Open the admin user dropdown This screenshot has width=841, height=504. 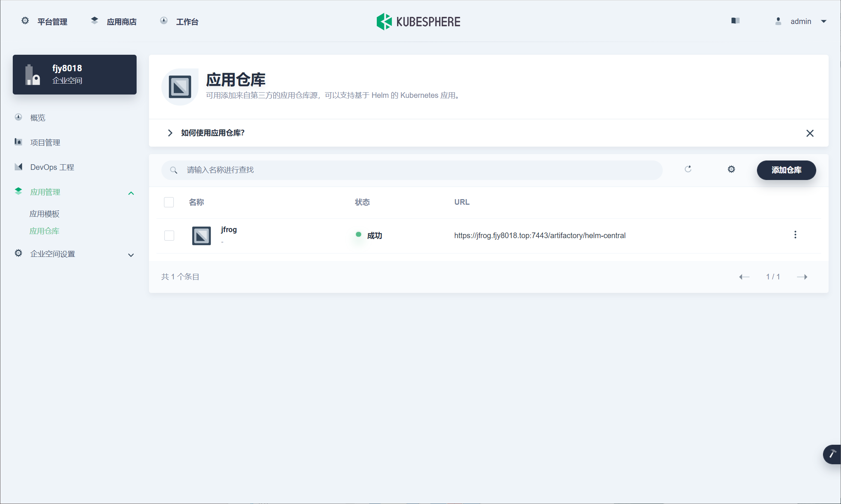pos(800,21)
